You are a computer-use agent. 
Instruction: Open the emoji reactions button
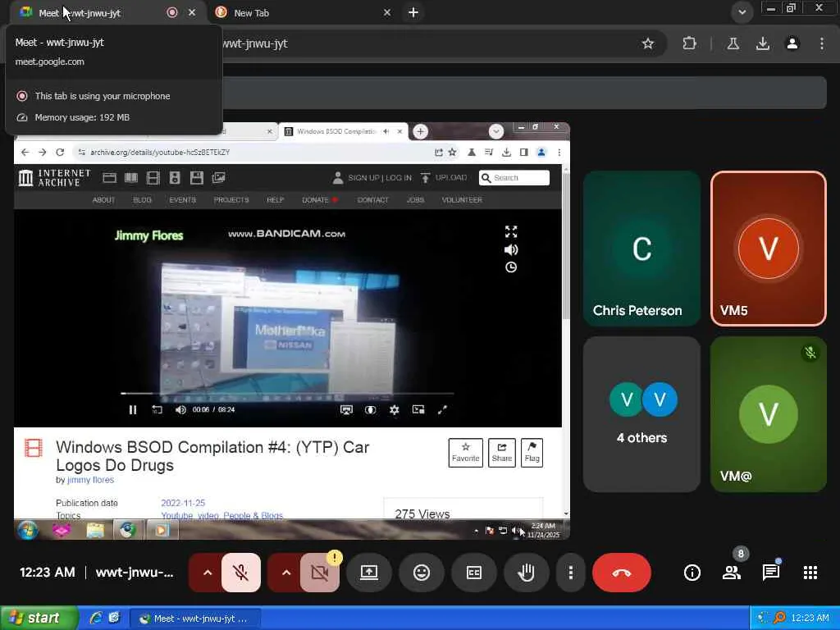422,573
